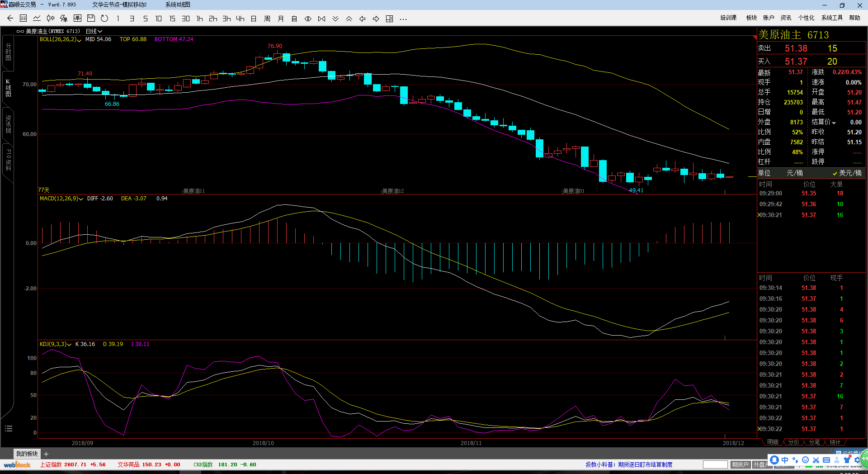Image resolution: width=868 pixels, height=474 pixels.
Task: Switch to the 分价 tab
Action: pos(793,442)
